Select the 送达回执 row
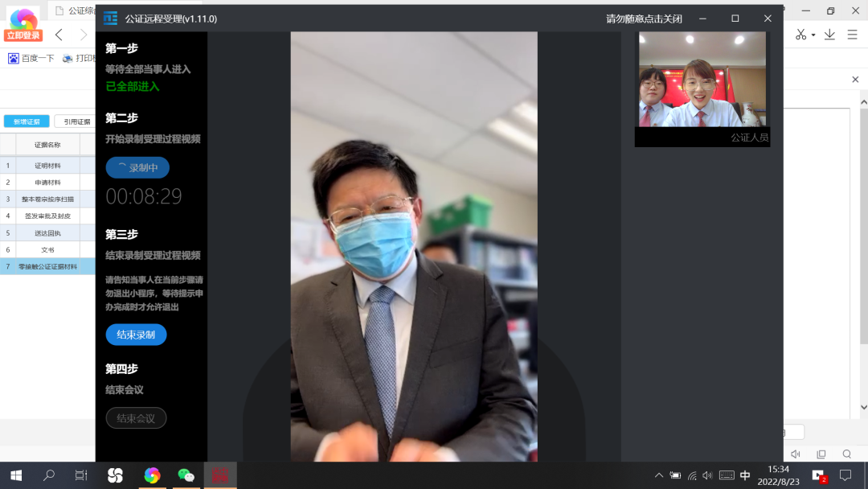Viewport: 868px width, 489px height. click(x=47, y=233)
